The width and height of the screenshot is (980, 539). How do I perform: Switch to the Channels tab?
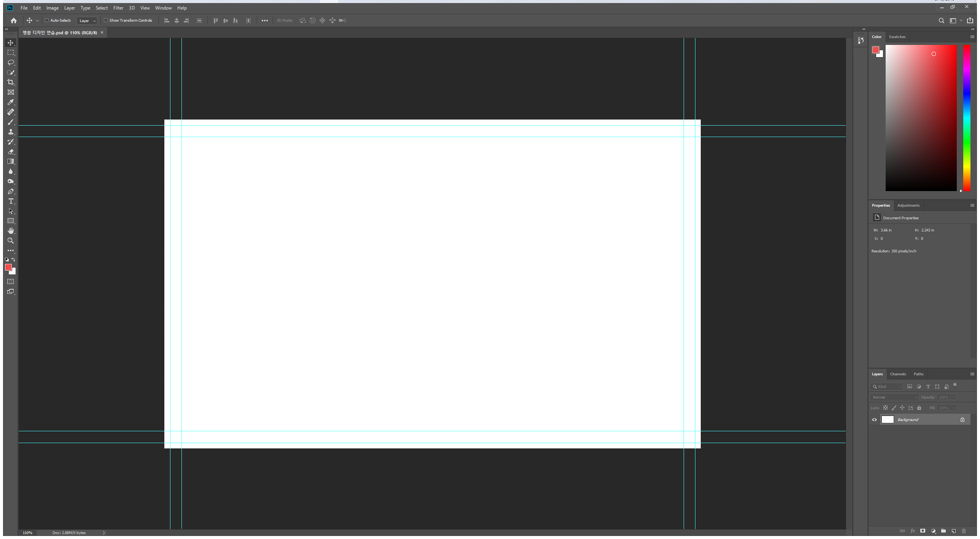click(x=898, y=374)
